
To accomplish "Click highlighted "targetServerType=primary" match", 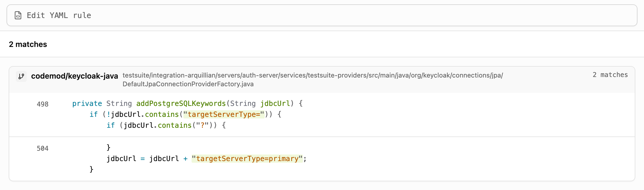I will 247,159.
